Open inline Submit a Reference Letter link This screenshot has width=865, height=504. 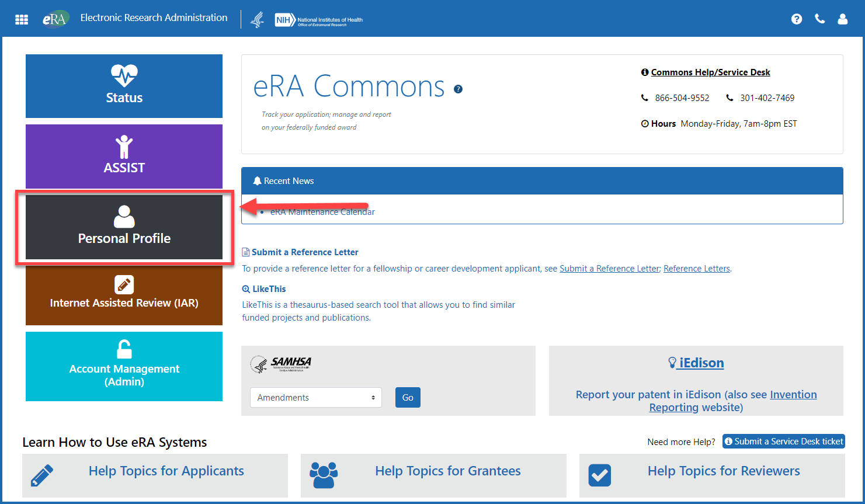coord(609,269)
